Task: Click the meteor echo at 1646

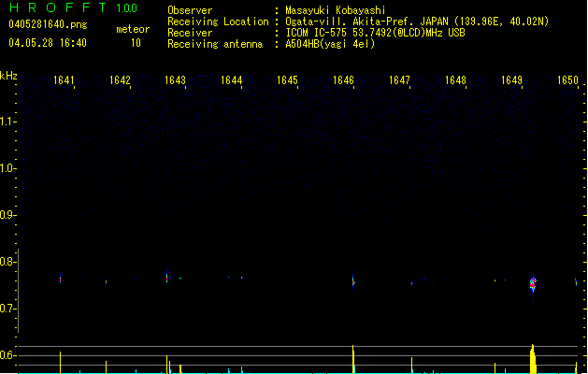Action: 352,281
